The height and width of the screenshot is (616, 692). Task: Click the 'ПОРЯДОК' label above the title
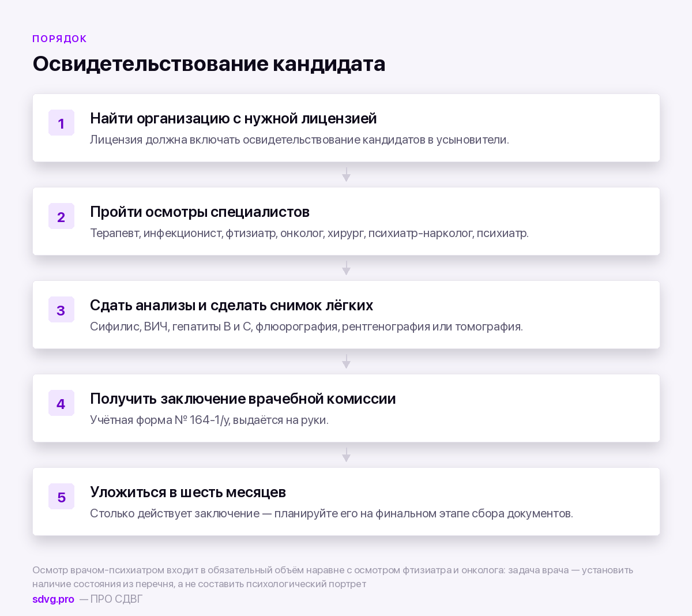click(x=59, y=39)
